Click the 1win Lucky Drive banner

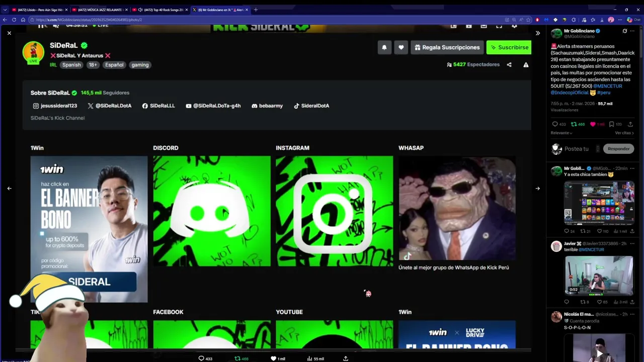[x=457, y=334]
